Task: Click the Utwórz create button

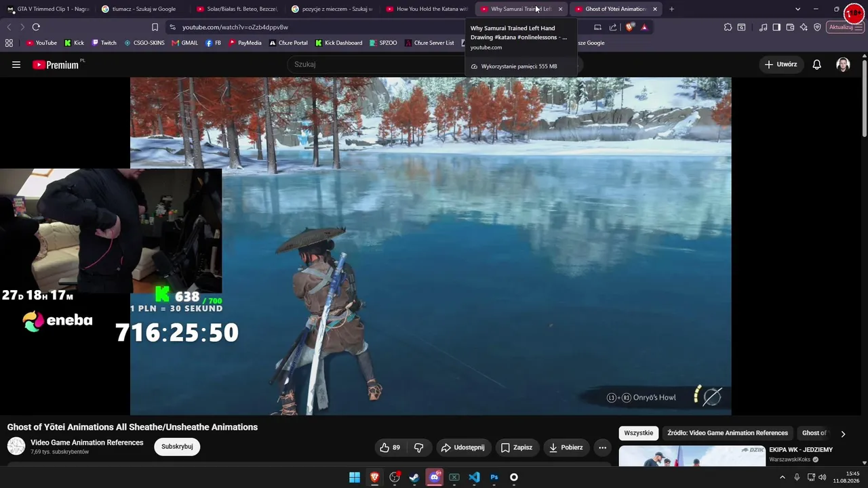Action: coord(781,64)
